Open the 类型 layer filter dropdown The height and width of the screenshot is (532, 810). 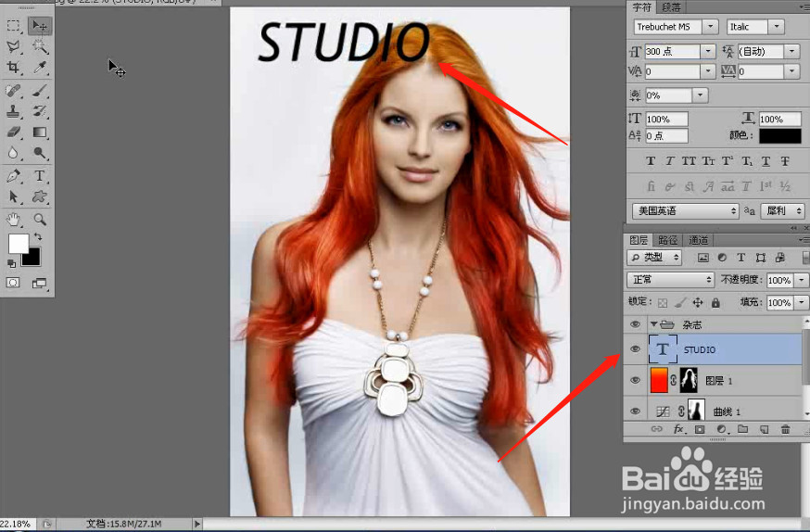pyautogui.click(x=654, y=257)
